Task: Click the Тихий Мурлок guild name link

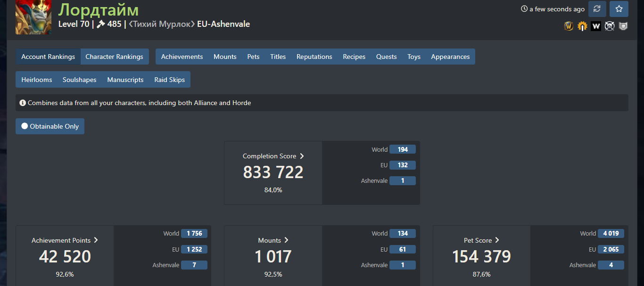Action: point(162,24)
